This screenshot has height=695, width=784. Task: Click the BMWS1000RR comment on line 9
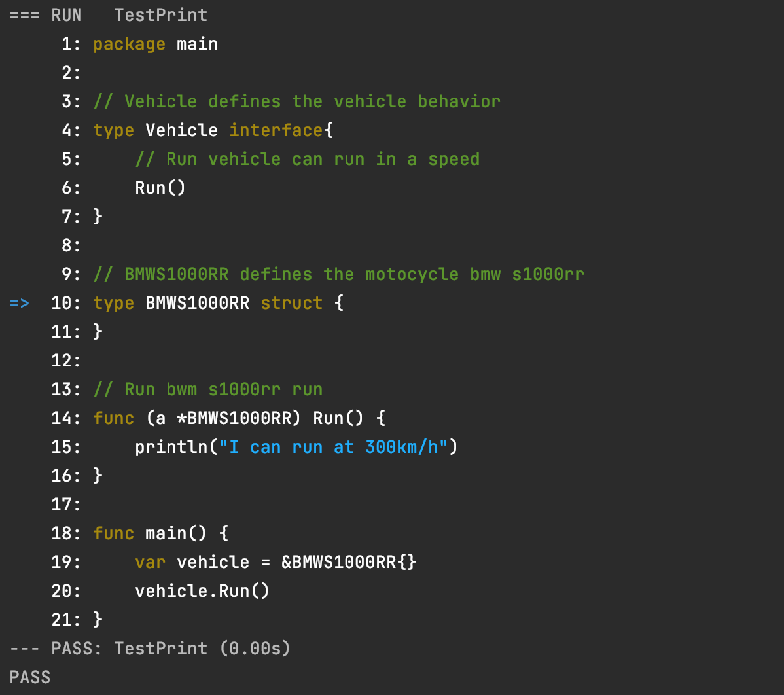coord(338,274)
